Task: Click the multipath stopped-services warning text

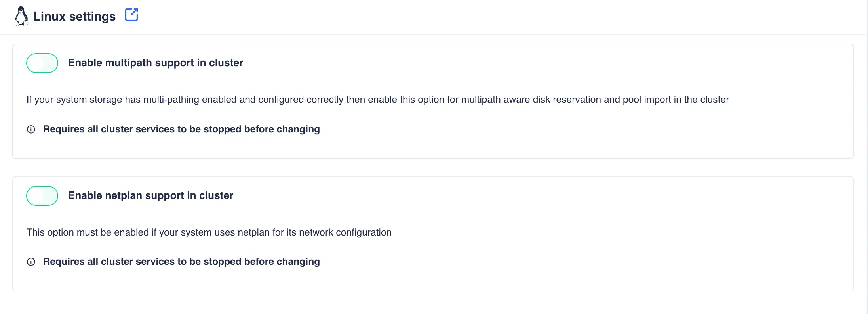Action: [x=181, y=129]
